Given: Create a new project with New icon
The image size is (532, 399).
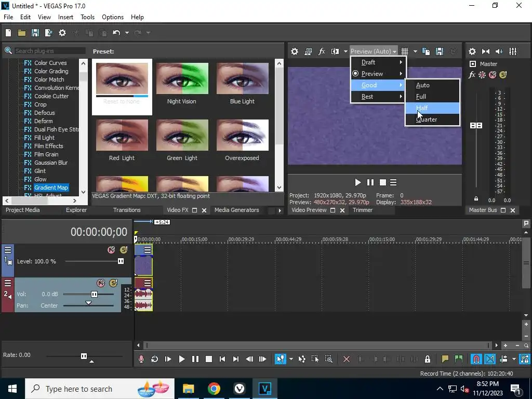Looking at the screenshot, I should coord(8,33).
